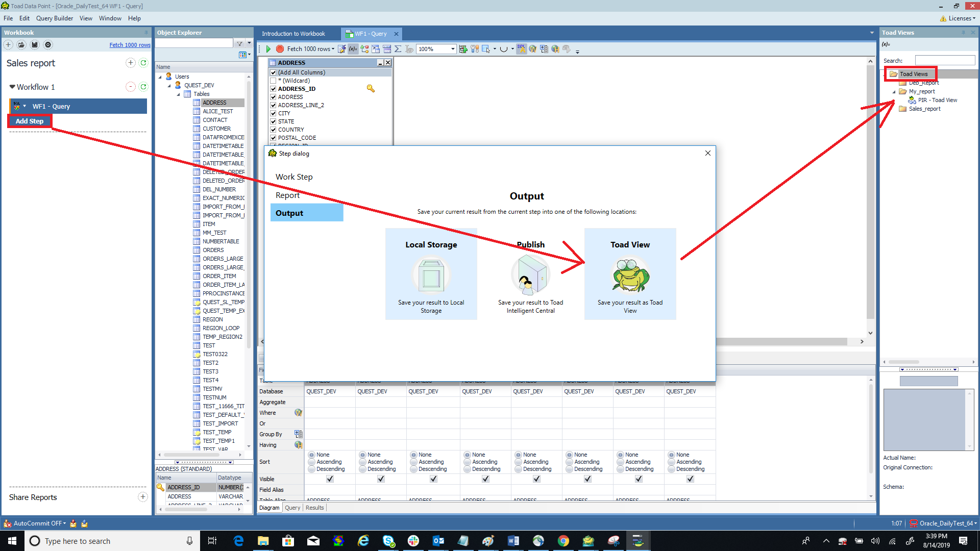Refresh the Sales report with green icon
980x551 pixels.
pyautogui.click(x=143, y=63)
